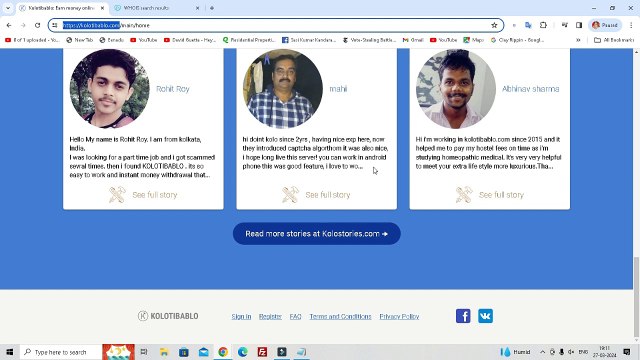Open the Facebook icon in the footer
Image resolution: width=640 pixels, height=360 pixels.
pyautogui.click(x=463, y=316)
